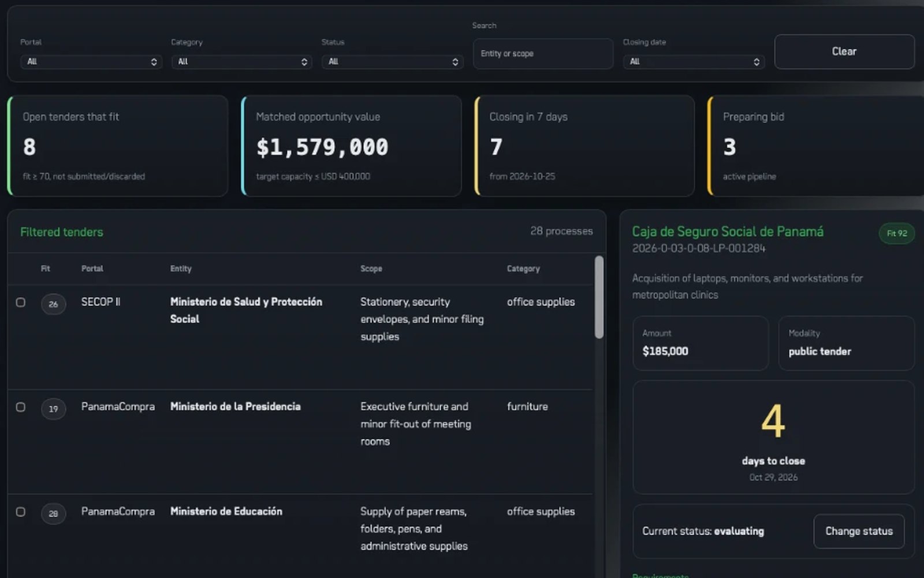Sort by the Fit column header
Viewport: 924px width, 578px height.
pos(46,269)
